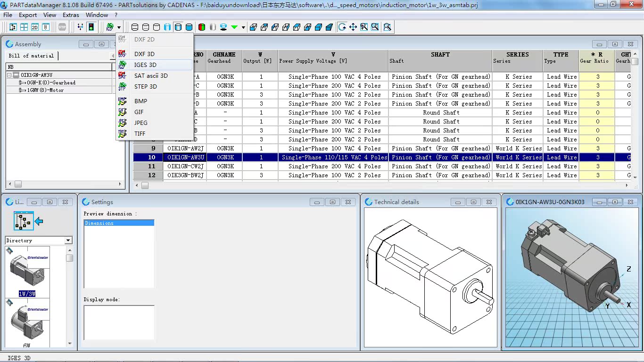Click the assembly tree view toolbar icon

pos(13,27)
